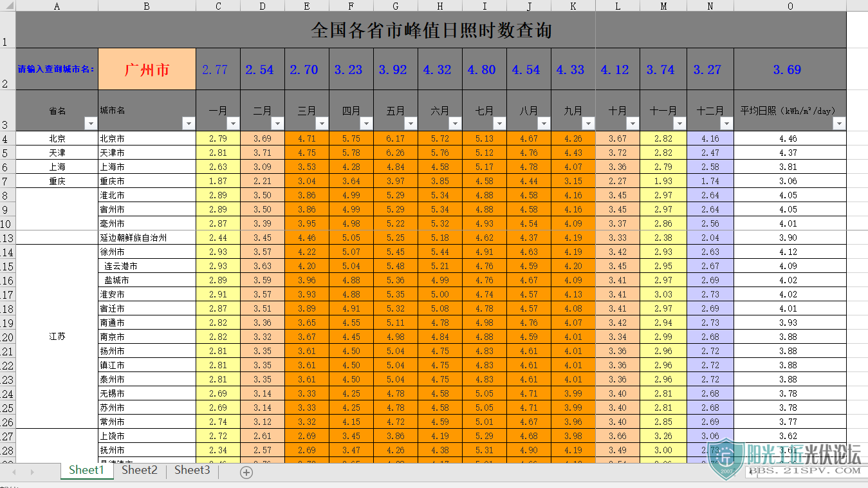Select the 省名 header cell
The height and width of the screenshot is (488, 868).
[57, 110]
